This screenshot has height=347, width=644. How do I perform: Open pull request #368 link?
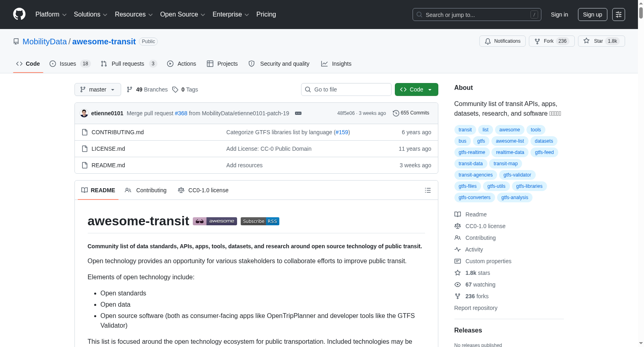click(x=181, y=113)
